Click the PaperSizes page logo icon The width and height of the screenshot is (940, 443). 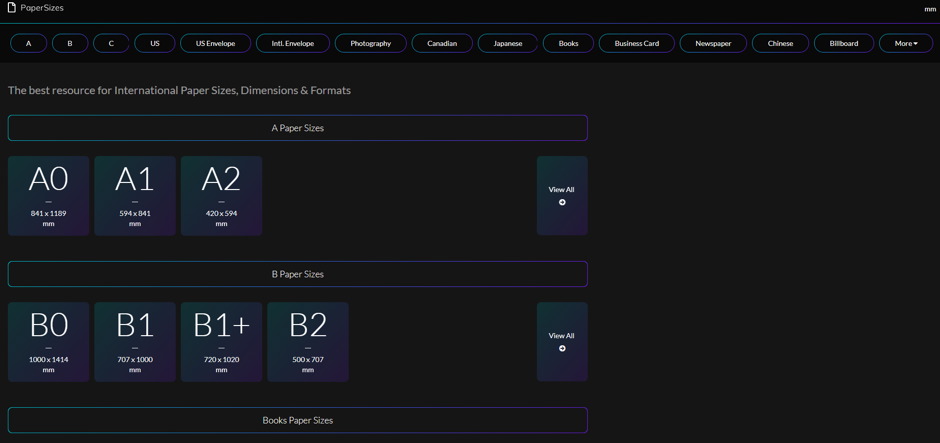click(x=12, y=8)
